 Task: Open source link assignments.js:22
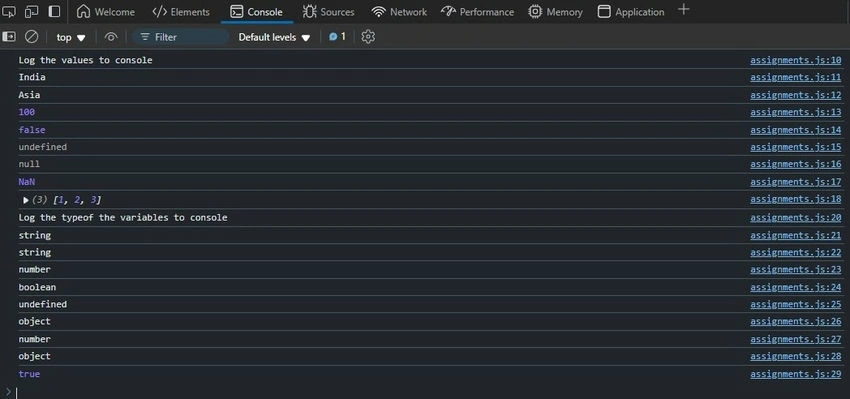click(795, 253)
